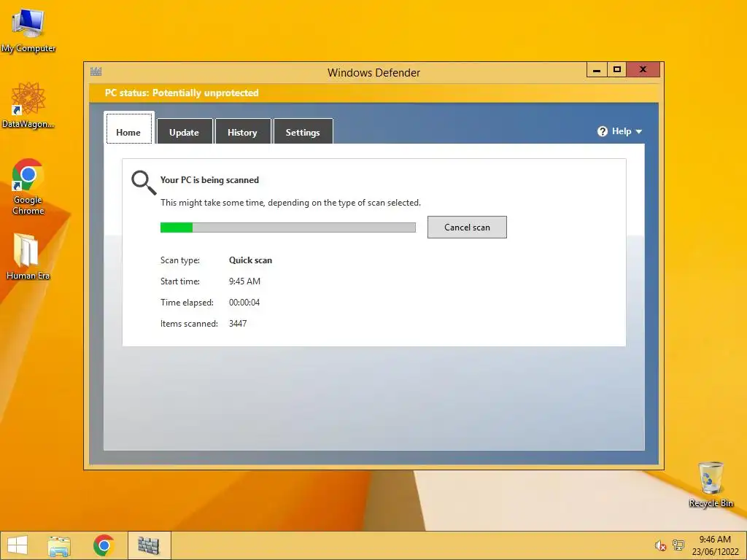Click the Your PC is being scanned heading
The height and width of the screenshot is (560, 747).
coord(209,180)
